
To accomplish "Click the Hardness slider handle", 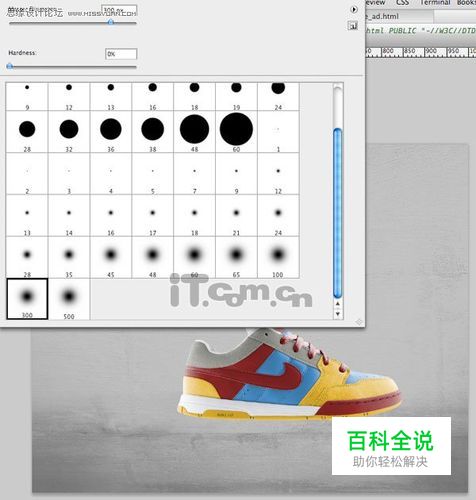I will click(10, 66).
